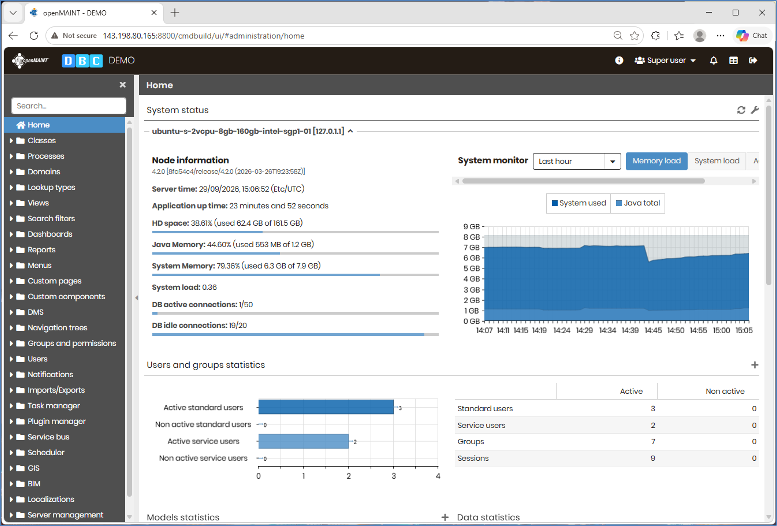Click the Groups row in statistics table
The width and height of the screenshot is (777, 526).
607,442
